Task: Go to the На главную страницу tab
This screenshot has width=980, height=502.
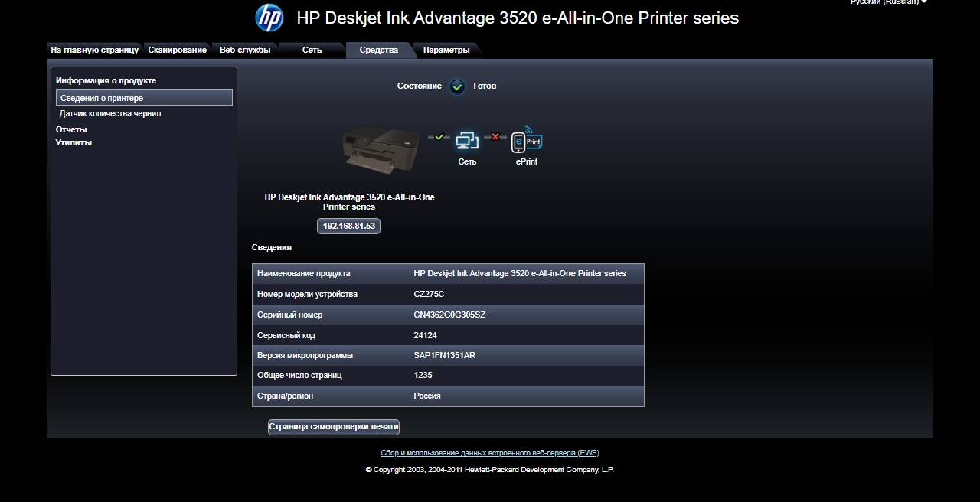Action: point(94,50)
